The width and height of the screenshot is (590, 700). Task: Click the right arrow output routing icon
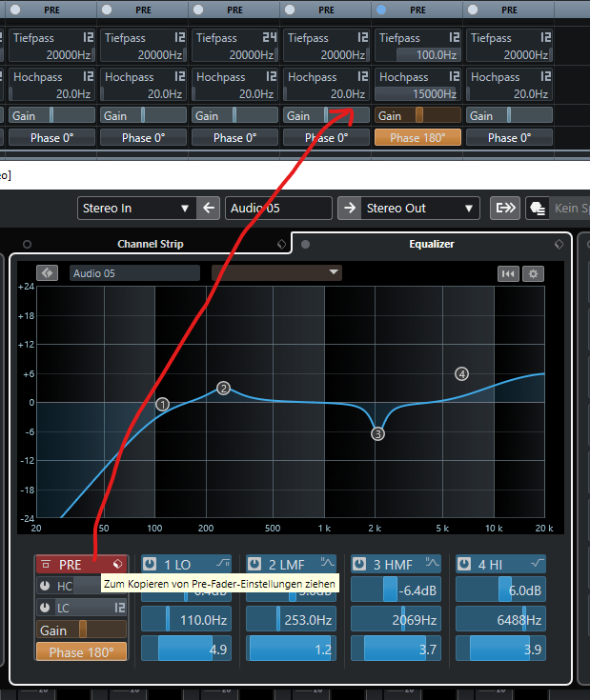coord(350,209)
